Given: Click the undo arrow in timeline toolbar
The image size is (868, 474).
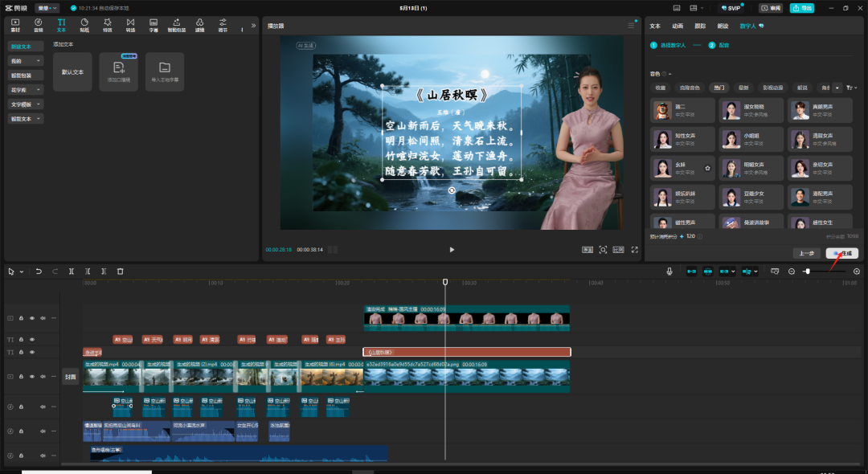Looking at the screenshot, I should click(39, 272).
